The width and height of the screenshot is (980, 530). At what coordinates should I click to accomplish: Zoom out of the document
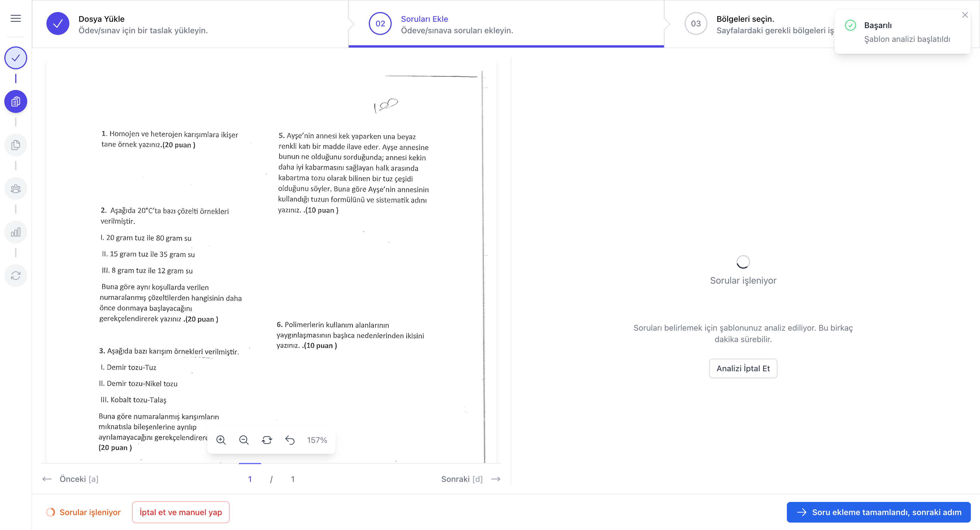(x=244, y=440)
